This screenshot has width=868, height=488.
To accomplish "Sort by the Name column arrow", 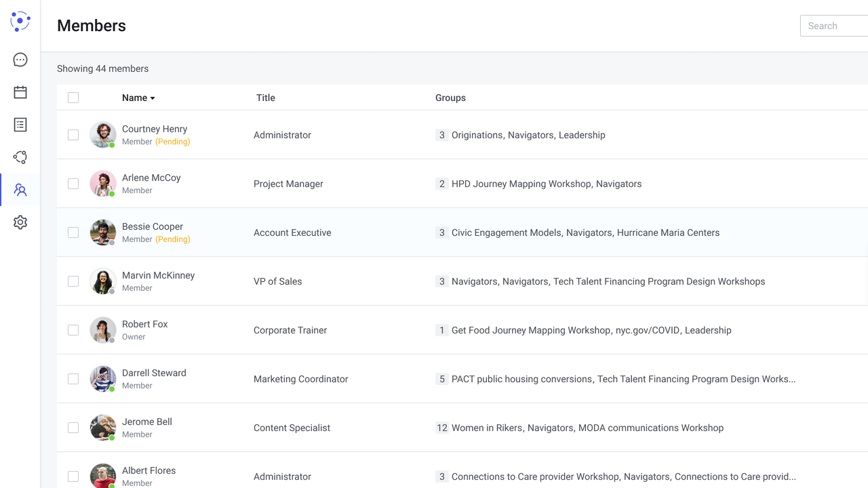I will point(153,98).
